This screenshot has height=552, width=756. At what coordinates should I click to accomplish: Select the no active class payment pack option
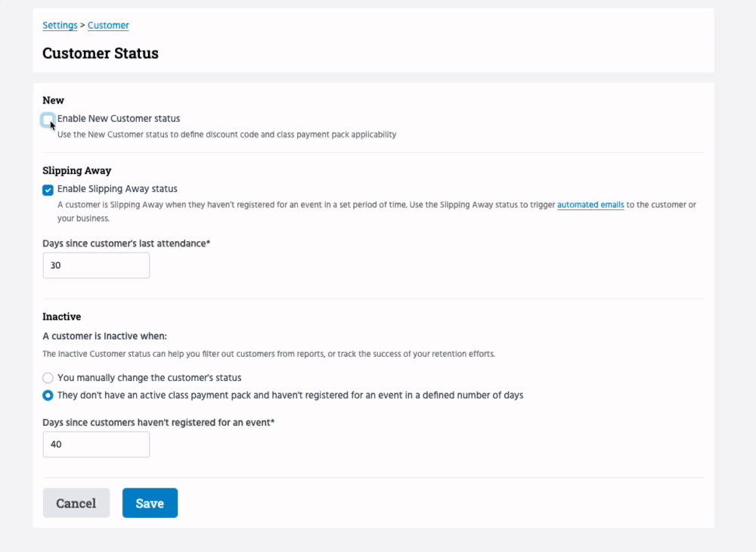tap(48, 395)
